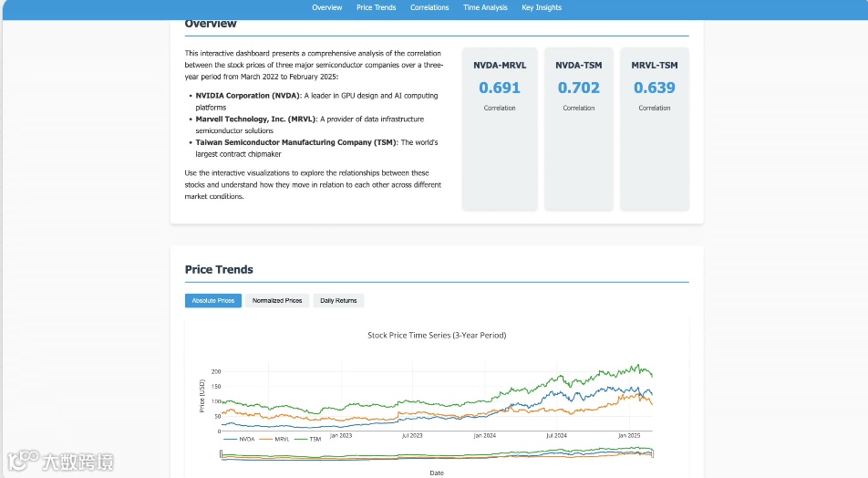This screenshot has height=478, width=868.
Task: Toggle the TSM legend entry
Action: tap(308, 439)
